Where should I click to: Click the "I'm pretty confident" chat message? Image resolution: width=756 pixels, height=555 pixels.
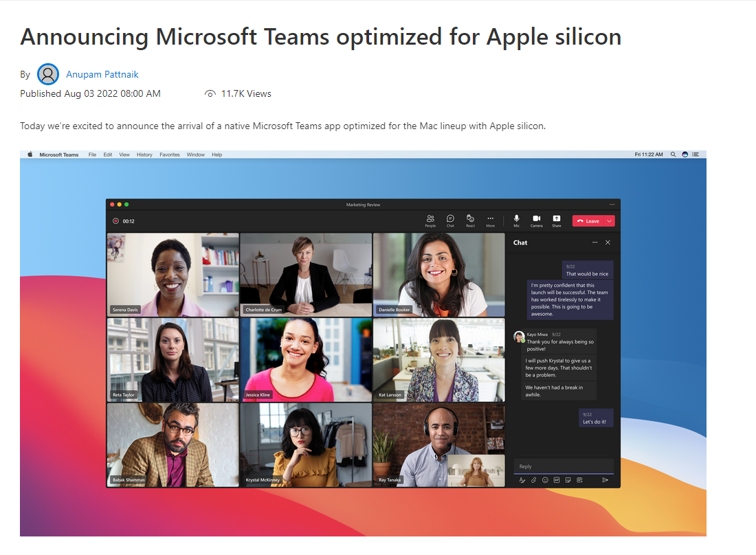(570, 299)
